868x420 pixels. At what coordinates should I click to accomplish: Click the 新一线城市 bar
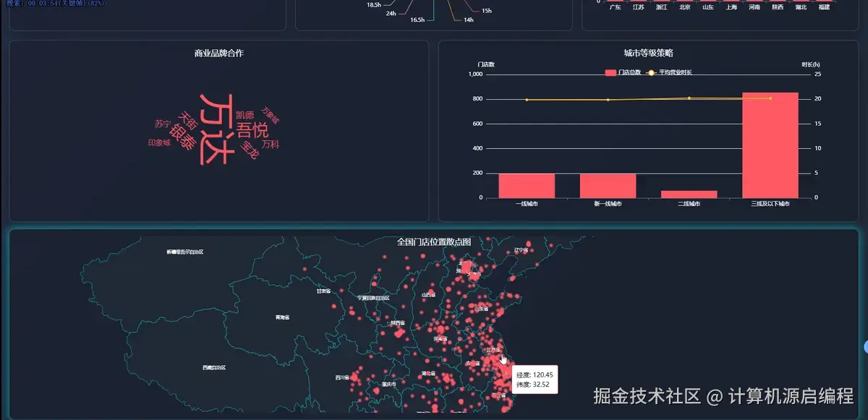(x=608, y=186)
